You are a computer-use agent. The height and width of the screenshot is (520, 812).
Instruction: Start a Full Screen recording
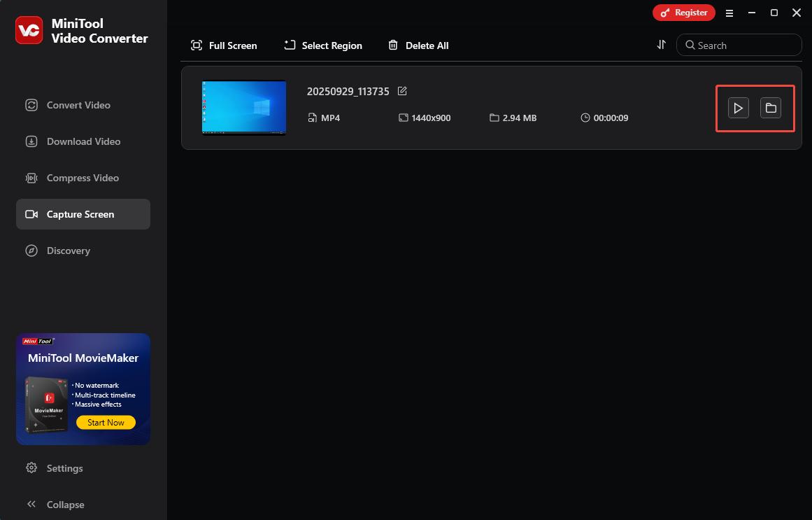point(224,45)
